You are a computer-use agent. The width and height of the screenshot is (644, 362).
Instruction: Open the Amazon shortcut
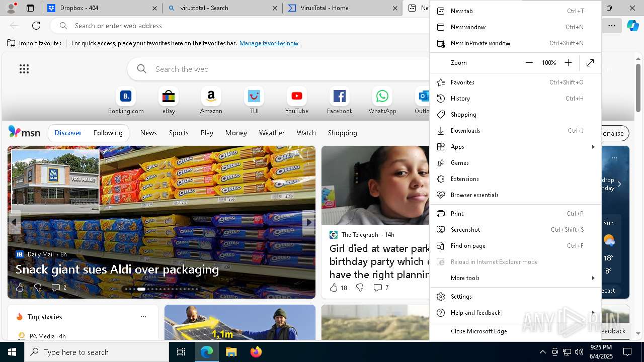pos(211,101)
